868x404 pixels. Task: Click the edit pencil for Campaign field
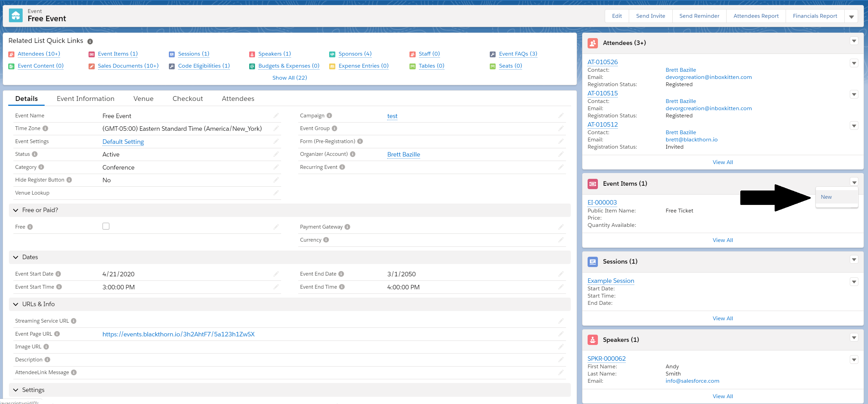561,116
